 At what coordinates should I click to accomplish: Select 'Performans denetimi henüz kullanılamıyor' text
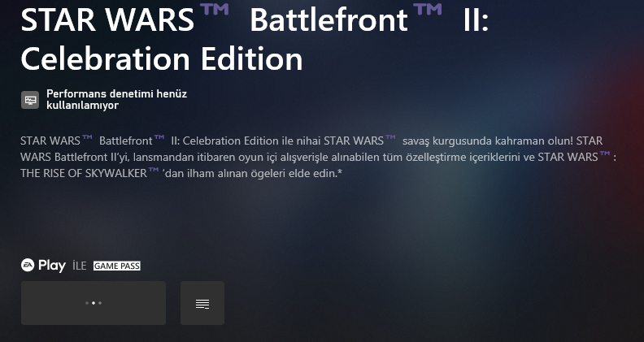(116, 99)
